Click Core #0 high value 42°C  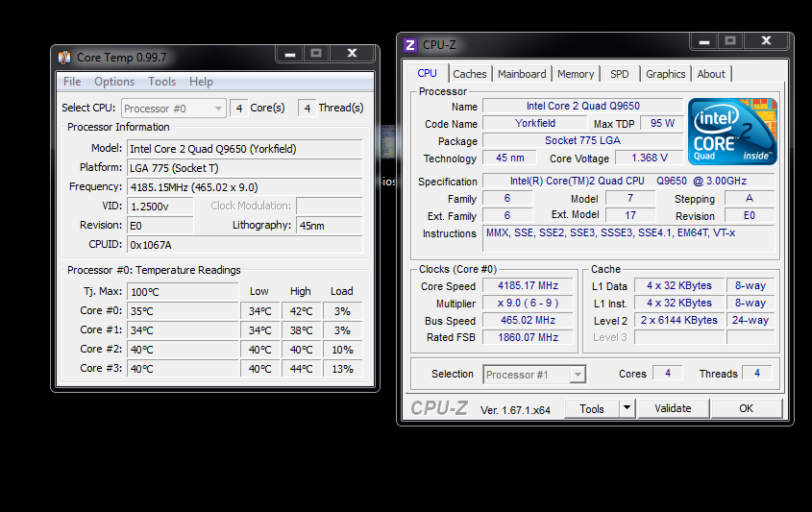pos(301,311)
